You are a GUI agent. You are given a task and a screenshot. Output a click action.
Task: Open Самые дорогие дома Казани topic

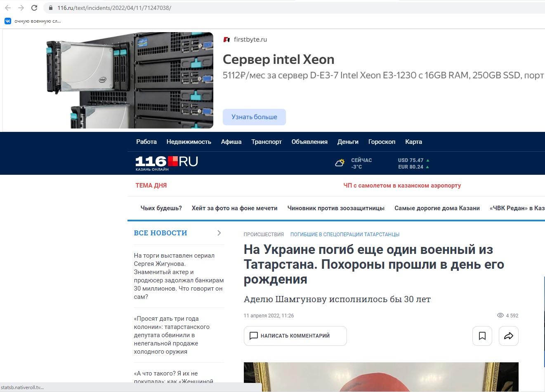coord(437,208)
